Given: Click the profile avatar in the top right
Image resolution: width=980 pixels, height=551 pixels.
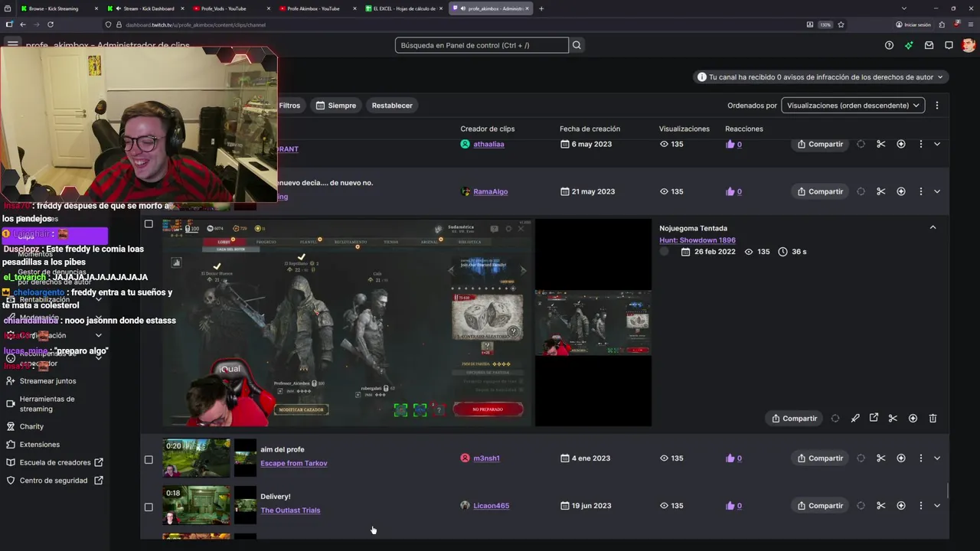Looking at the screenshot, I should [969, 45].
